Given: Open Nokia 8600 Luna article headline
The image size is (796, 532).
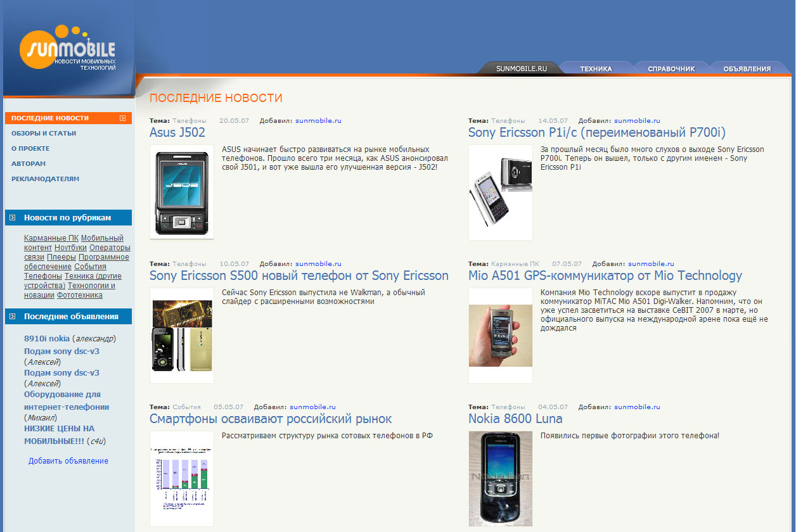Looking at the screenshot, I should pos(515,419).
